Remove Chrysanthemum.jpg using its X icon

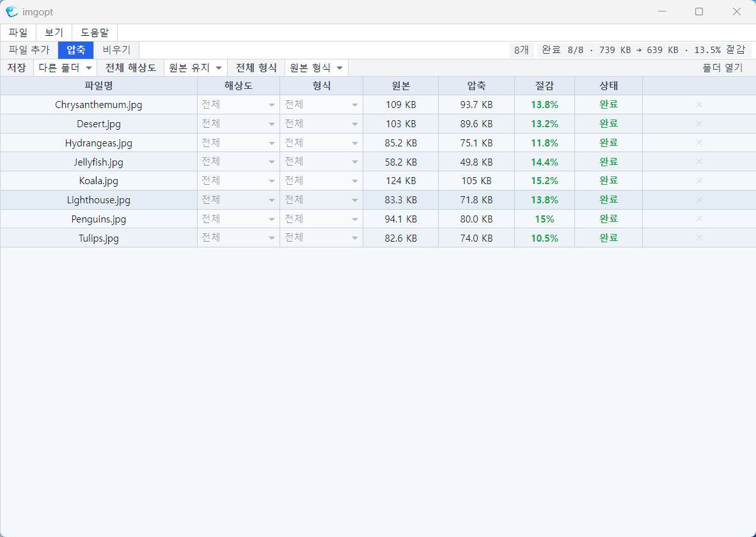click(699, 105)
